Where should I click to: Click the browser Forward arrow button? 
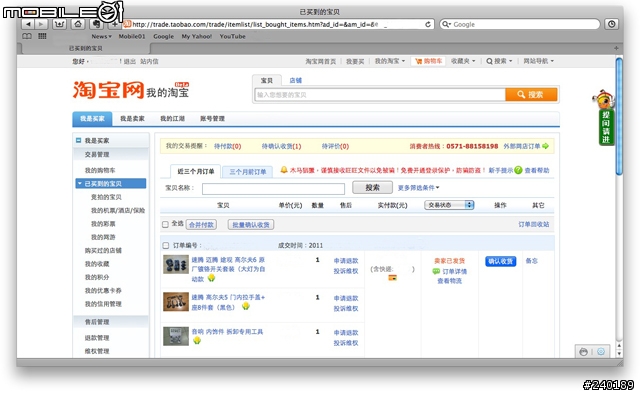coord(41,24)
